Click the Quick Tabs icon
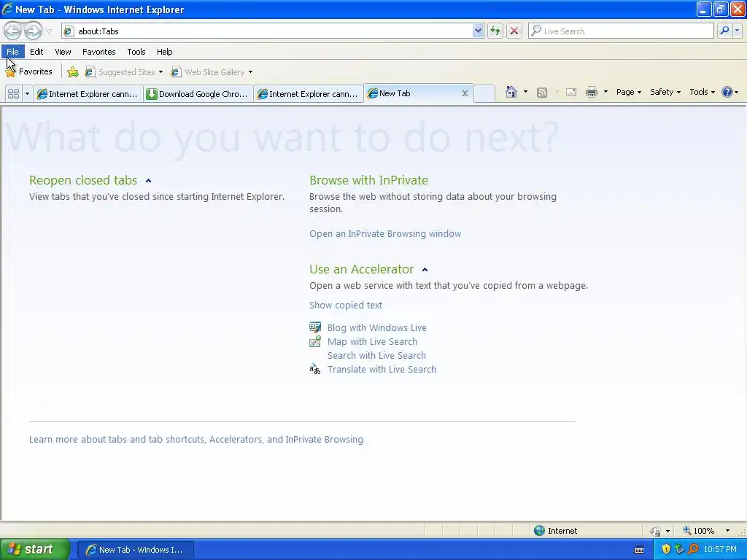Viewport: 747px width, 560px height. 13,94
